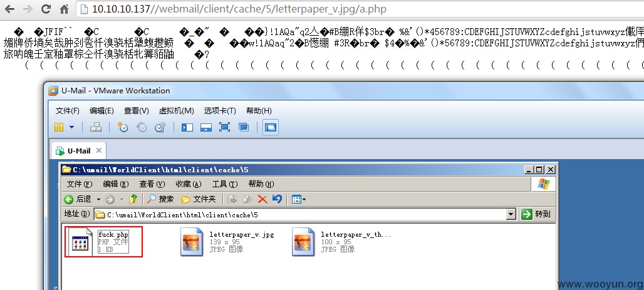Close the U-Mail virtual machine tab
644x290 pixels.
pyautogui.click(x=98, y=150)
